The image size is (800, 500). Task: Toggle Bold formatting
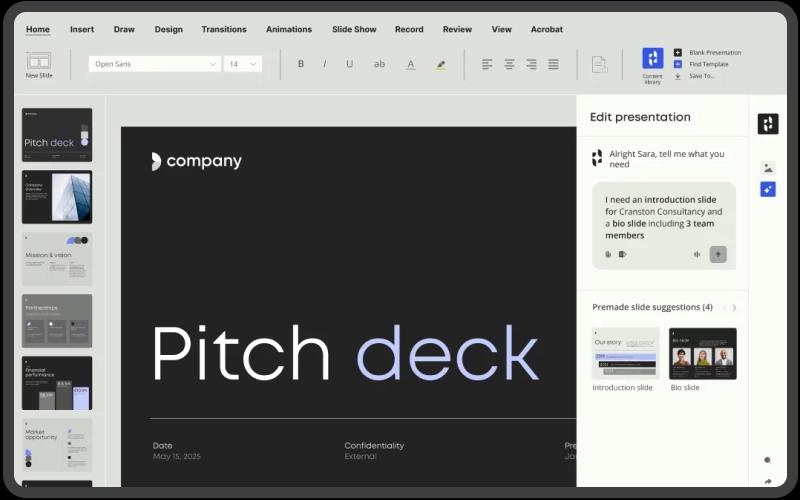click(301, 64)
